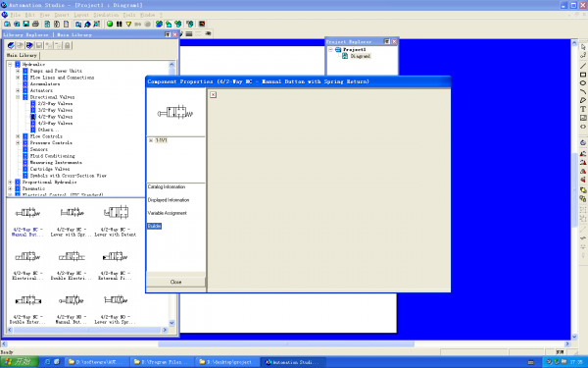The width and height of the screenshot is (588, 368).
Task: Click the Close button in Component Properties
Action: [x=175, y=282]
